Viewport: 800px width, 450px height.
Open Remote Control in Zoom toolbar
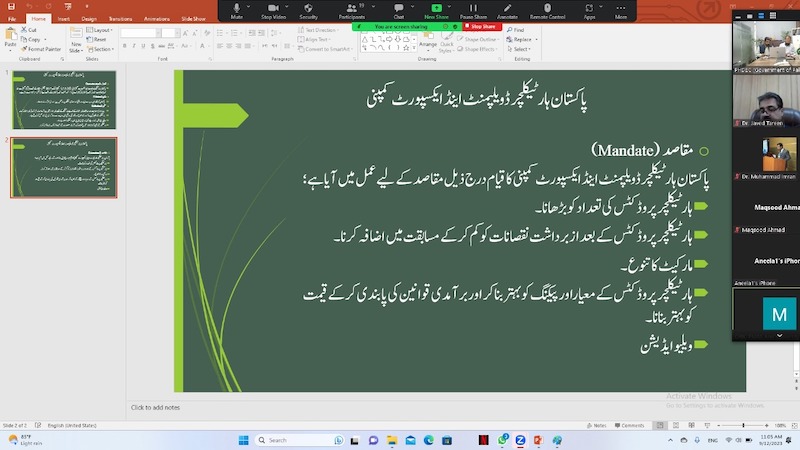pyautogui.click(x=547, y=10)
